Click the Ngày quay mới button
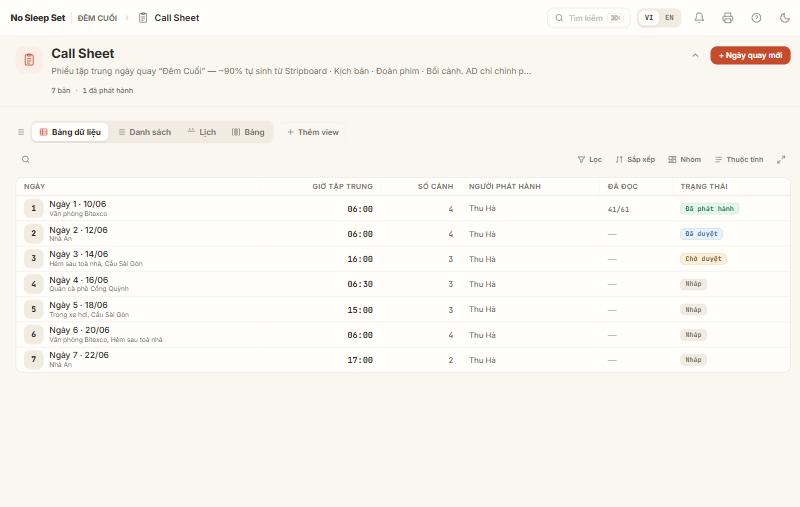 click(750, 55)
